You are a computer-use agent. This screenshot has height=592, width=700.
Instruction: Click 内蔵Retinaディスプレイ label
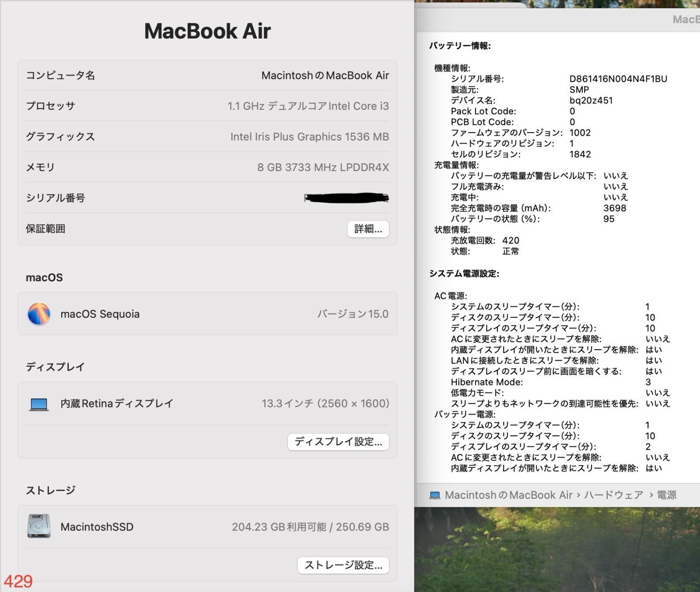[x=117, y=403]
